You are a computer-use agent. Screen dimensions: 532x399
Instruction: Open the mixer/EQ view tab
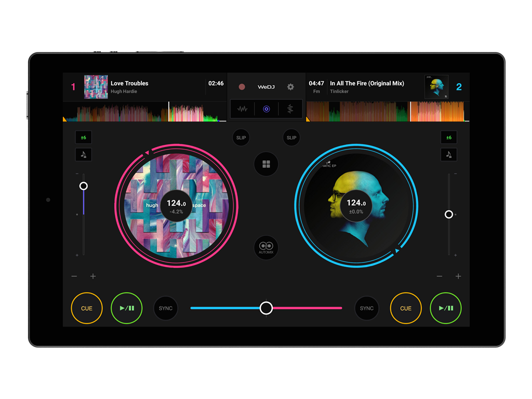coord(290,109)
